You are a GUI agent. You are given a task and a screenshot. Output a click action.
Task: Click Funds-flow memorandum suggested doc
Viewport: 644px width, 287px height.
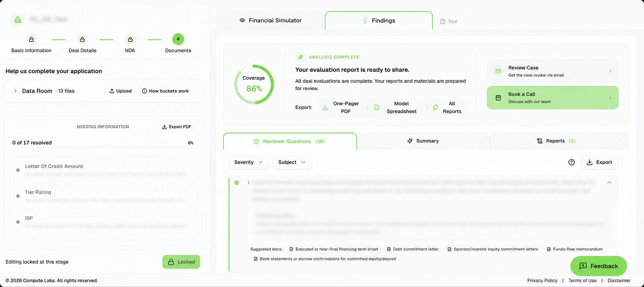coord(575,249)
